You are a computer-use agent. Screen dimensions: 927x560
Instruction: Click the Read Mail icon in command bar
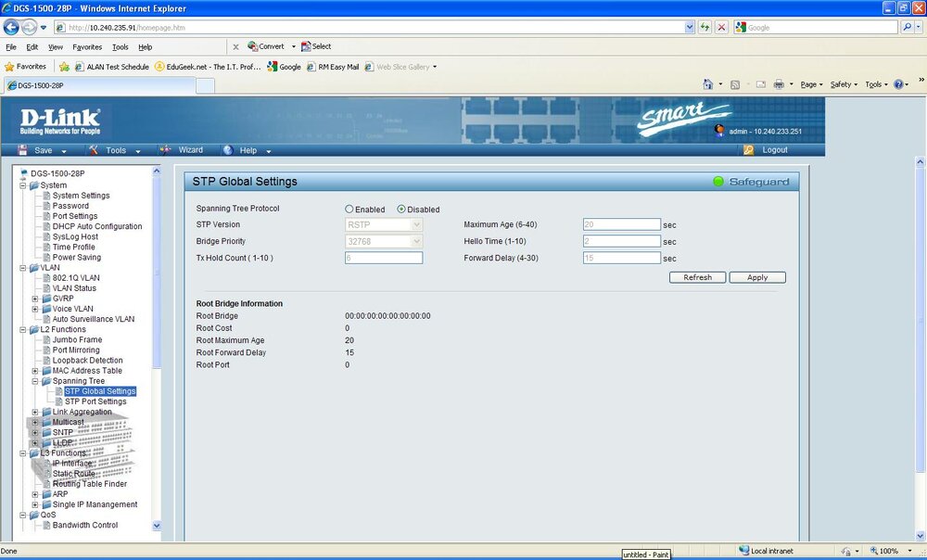(761, 84)
